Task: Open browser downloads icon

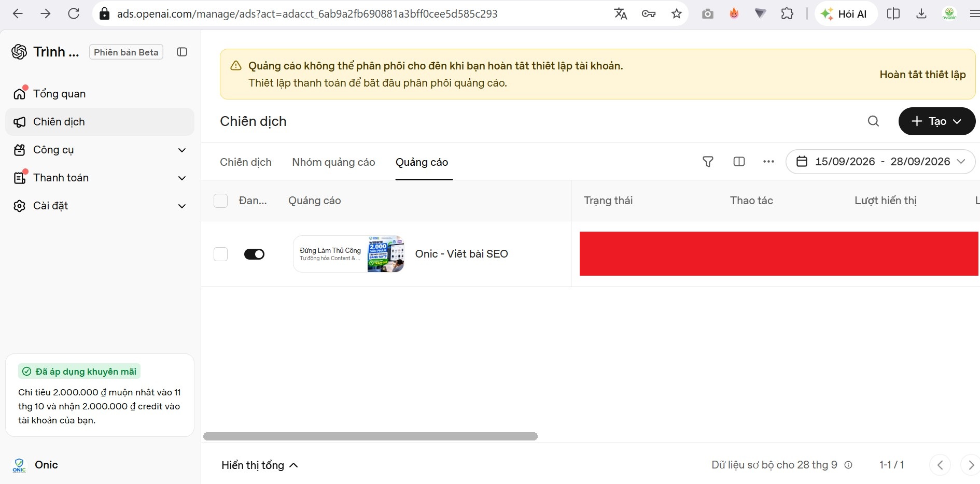Action: coord(921,14)
